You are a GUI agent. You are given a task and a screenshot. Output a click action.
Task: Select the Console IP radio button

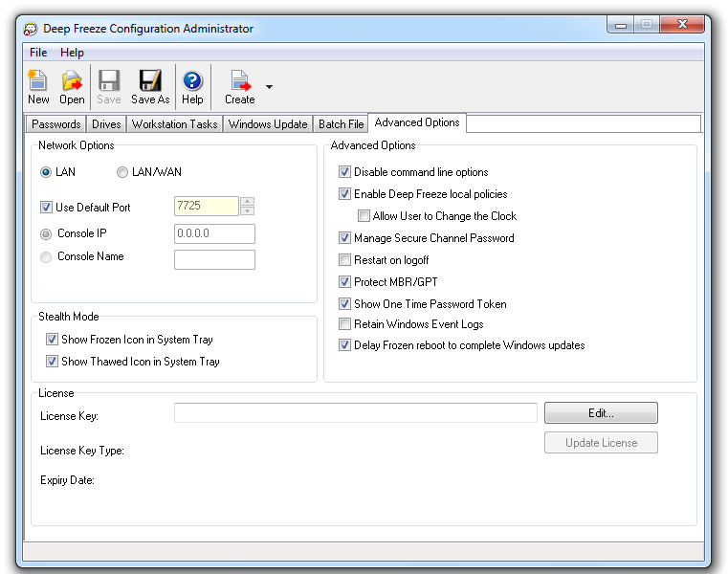click(46, 234)
